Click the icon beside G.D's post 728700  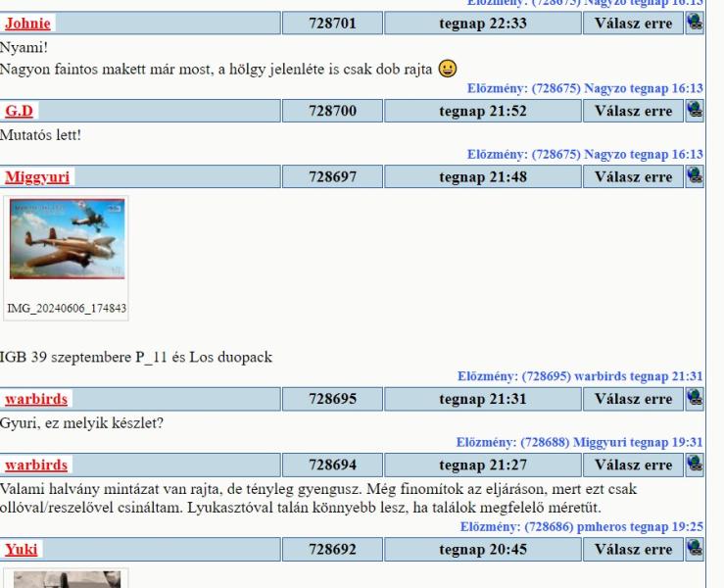[694, 111]
